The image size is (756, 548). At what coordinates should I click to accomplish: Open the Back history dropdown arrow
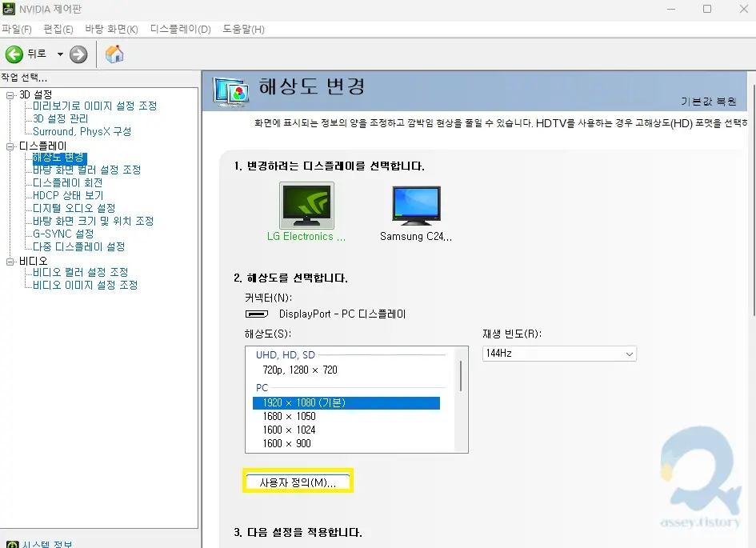coord(60,54)
